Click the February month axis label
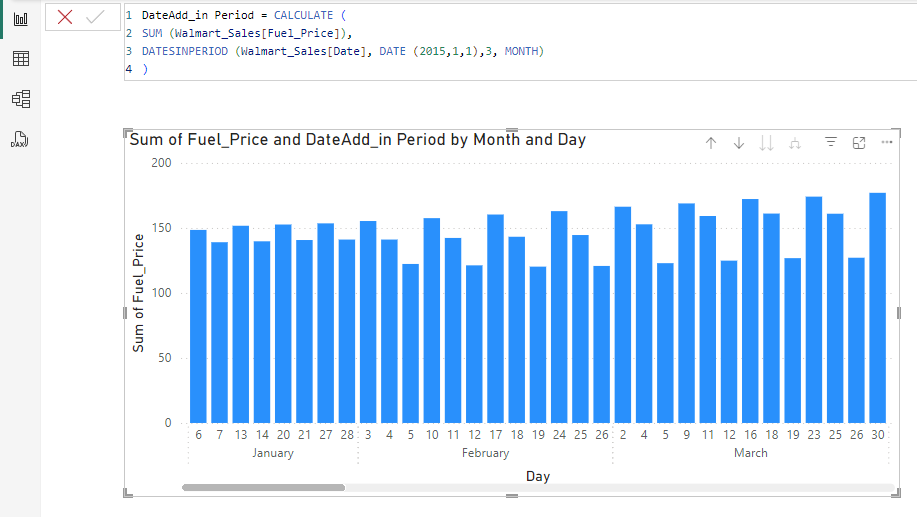Viewport: 917px width, 517px height. 485,453
